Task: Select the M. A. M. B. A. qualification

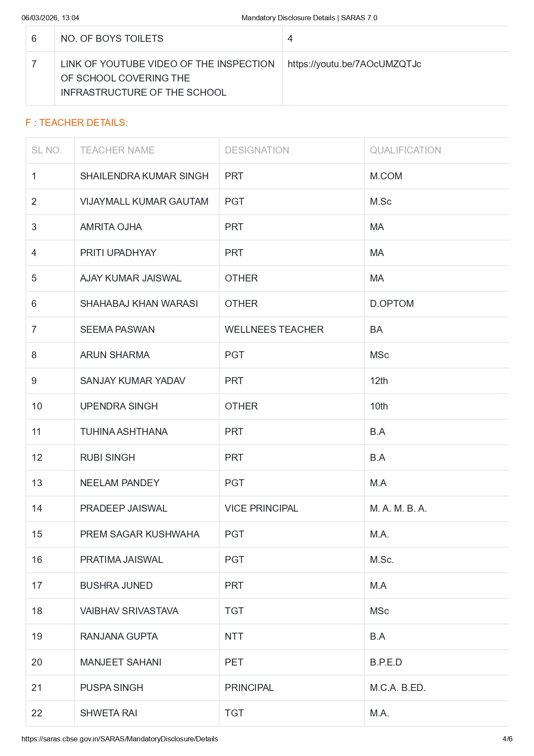Action: tap(398, 509)
